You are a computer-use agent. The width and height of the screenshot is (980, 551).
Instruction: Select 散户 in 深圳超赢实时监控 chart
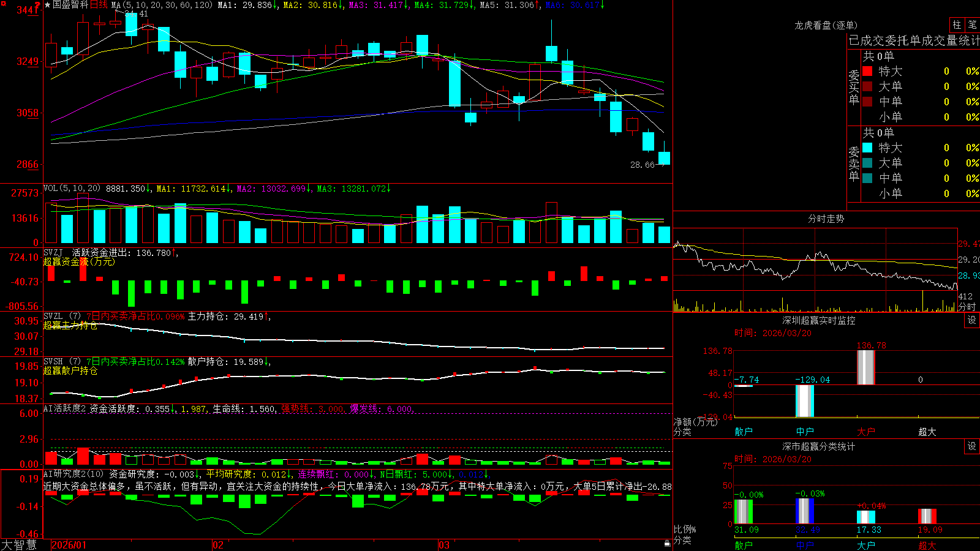point(744,432)
